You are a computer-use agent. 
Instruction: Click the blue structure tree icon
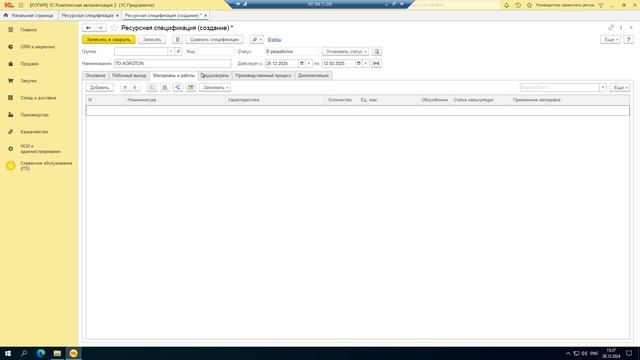pyautogui.click(x=178, y=88)
